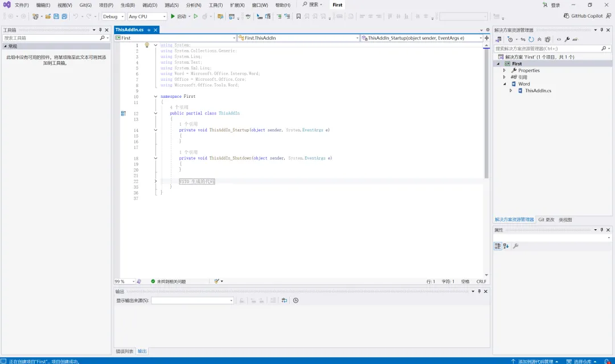Open the 调试(D) menu
The image size is (615, 364).
click(149, 5)
